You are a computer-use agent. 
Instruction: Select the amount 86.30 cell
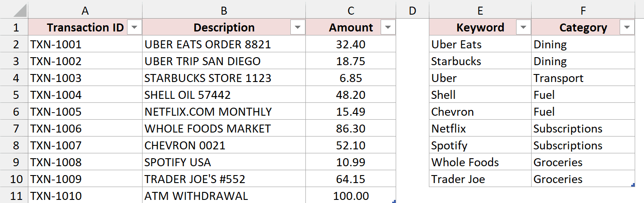point(351,129)
